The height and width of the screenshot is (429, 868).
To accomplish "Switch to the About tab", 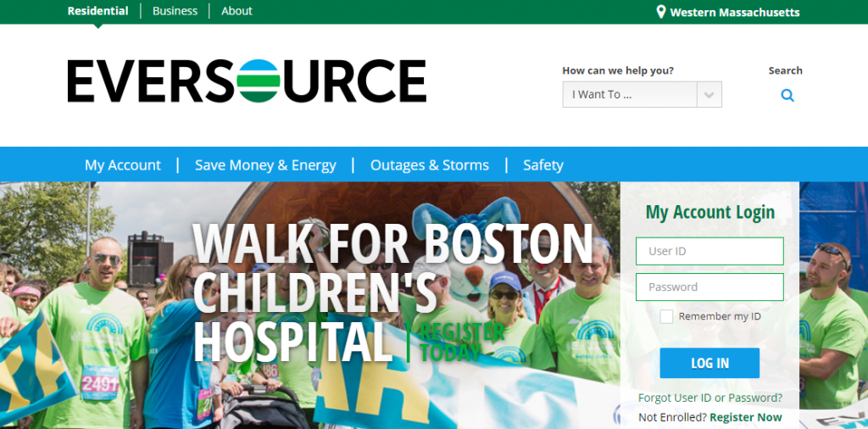I will click(x=236, y=11).
